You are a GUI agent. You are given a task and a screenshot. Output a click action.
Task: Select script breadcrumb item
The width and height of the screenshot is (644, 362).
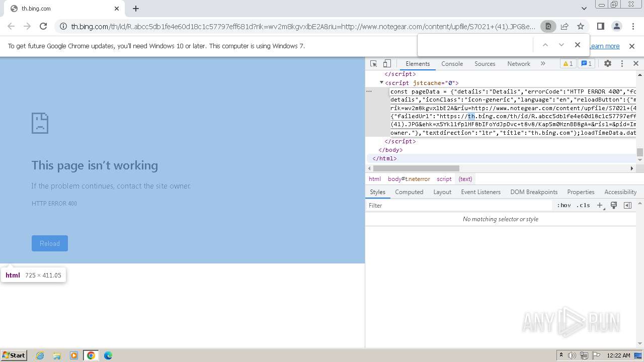point(444,179)
